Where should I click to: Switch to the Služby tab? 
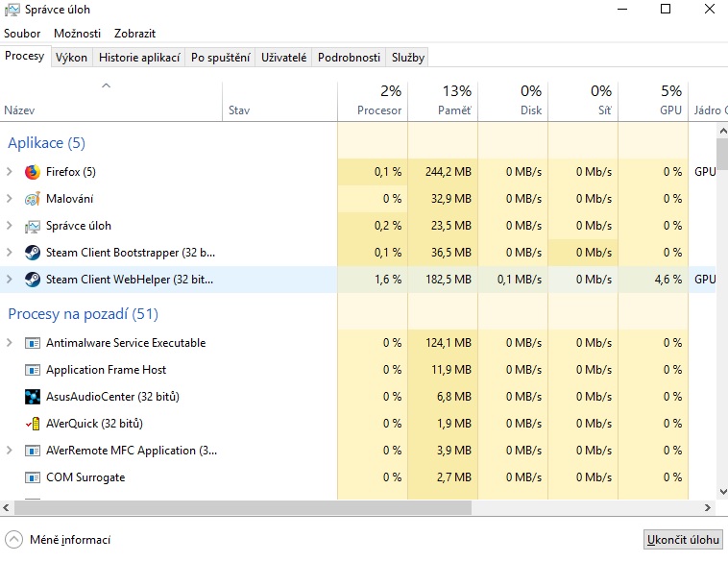(408, 58)
